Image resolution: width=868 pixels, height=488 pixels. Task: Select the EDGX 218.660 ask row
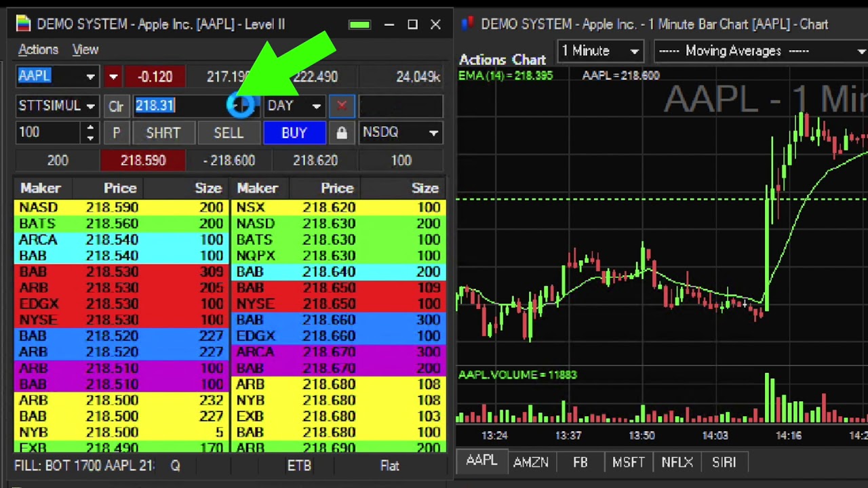pyautogui.click(x=338, y=336)
